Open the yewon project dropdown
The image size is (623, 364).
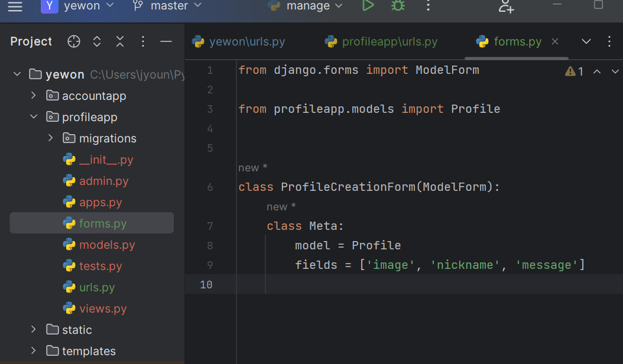pyautogui.click(x=77, y=5)
